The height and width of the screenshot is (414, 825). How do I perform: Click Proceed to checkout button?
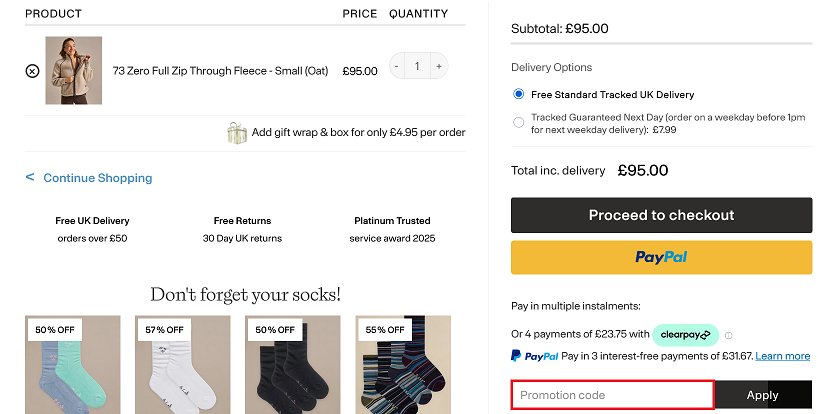coord(661,215)
